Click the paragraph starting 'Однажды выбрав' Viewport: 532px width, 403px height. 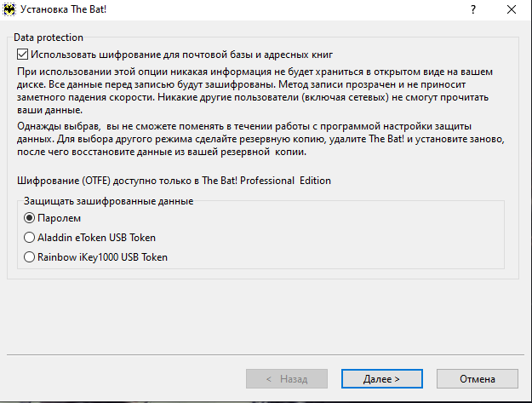[x=260, y=139]
